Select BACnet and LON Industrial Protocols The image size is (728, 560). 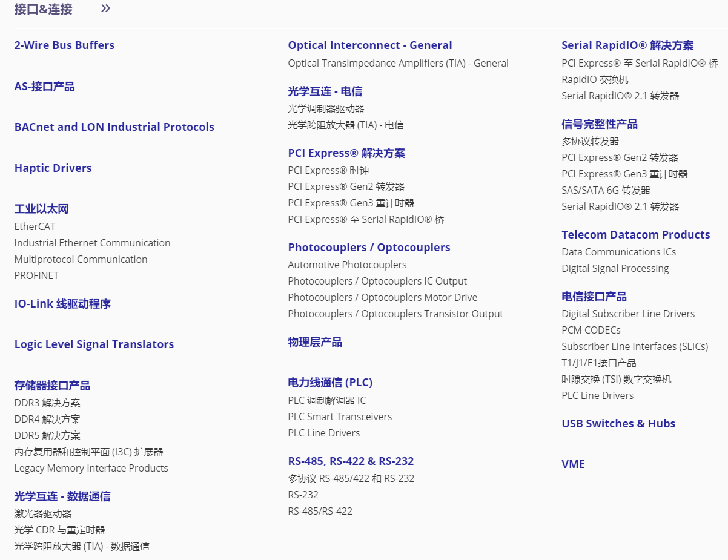(x=114, y=127)
